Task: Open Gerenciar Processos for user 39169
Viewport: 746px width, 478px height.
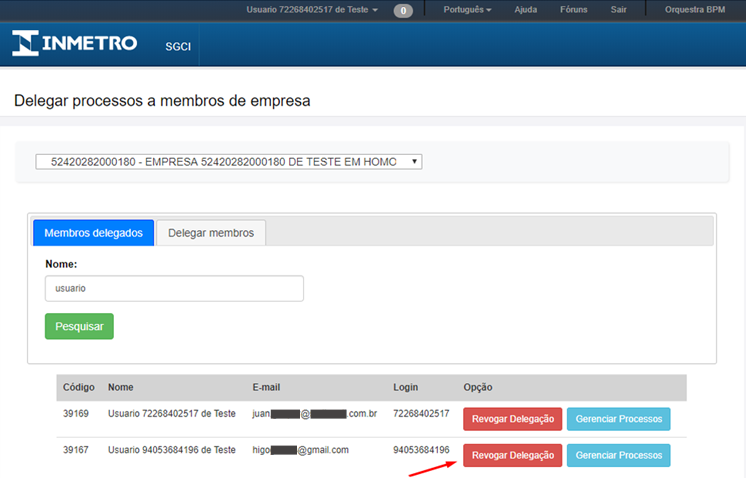Action: pyautogui.click(x=618, y=418)
